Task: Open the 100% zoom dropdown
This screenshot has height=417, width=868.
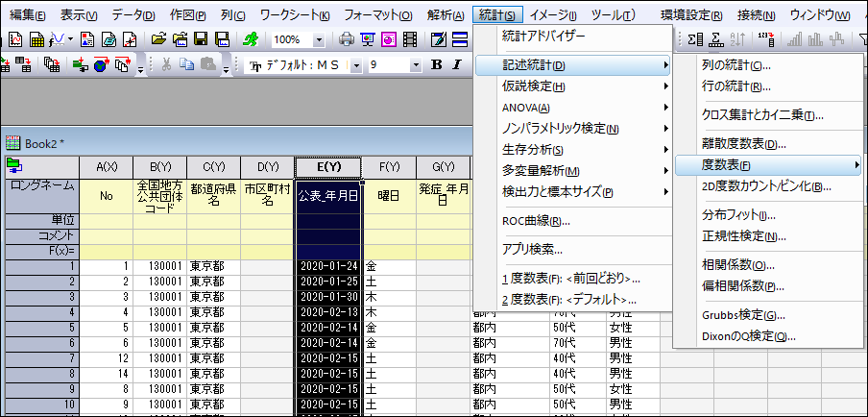Action: click(319, 39)
